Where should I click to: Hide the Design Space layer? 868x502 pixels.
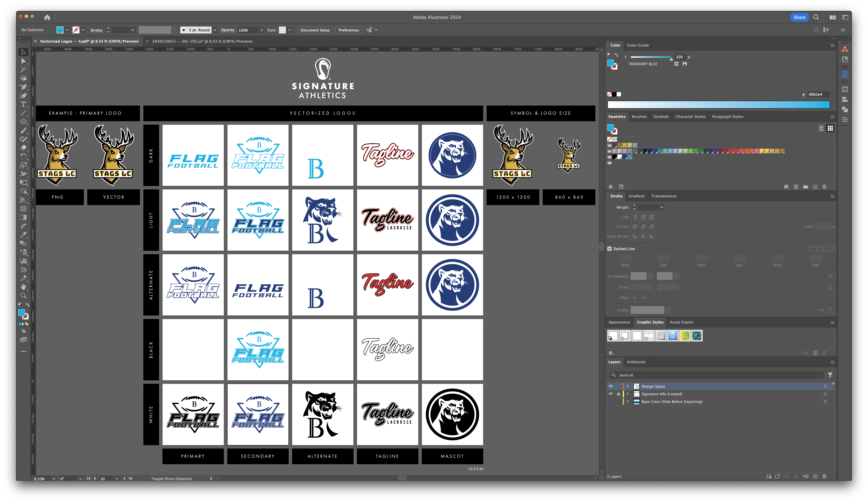[611, 386]
